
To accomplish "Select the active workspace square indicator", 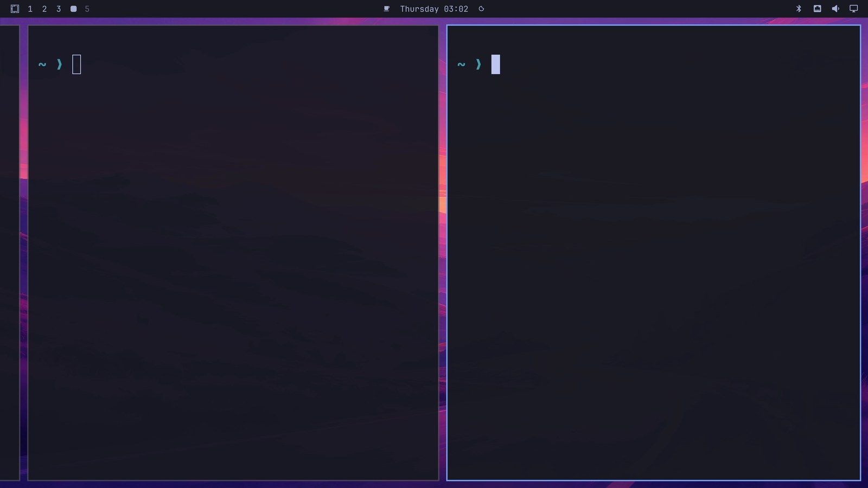I will coord(73,9).
